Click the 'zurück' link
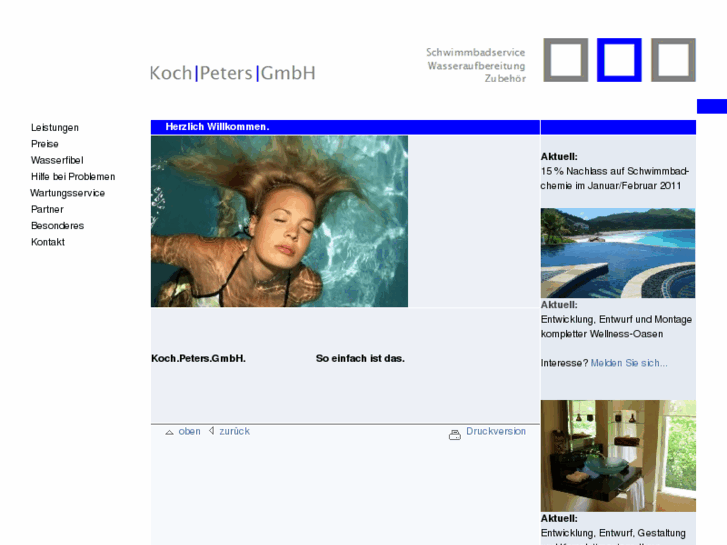 (235, 431)
